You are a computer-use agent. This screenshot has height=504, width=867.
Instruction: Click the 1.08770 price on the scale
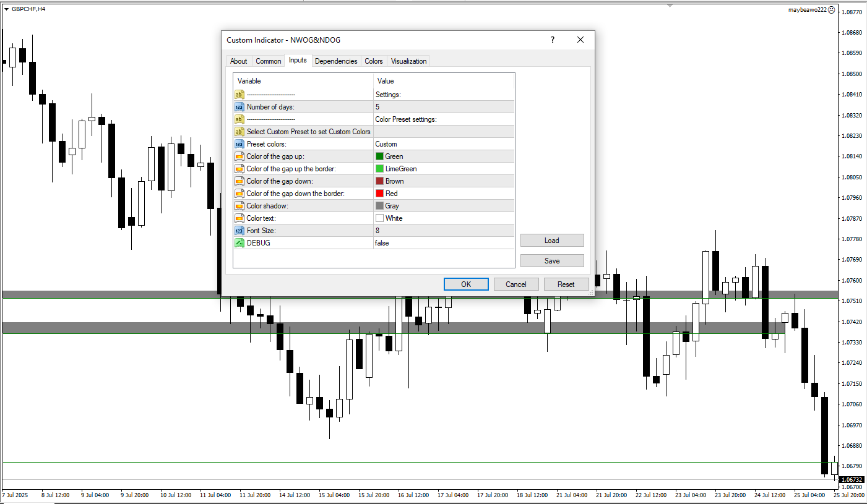[853, 12]
